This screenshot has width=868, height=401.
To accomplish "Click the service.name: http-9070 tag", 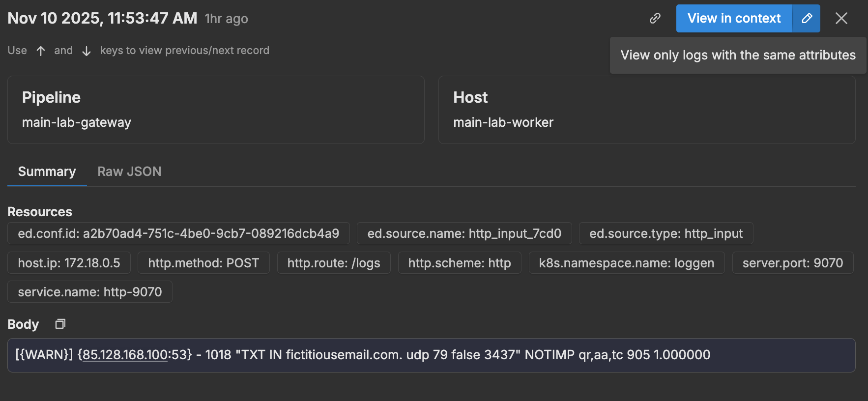I will pyautogui.click(x=90, y=292).
